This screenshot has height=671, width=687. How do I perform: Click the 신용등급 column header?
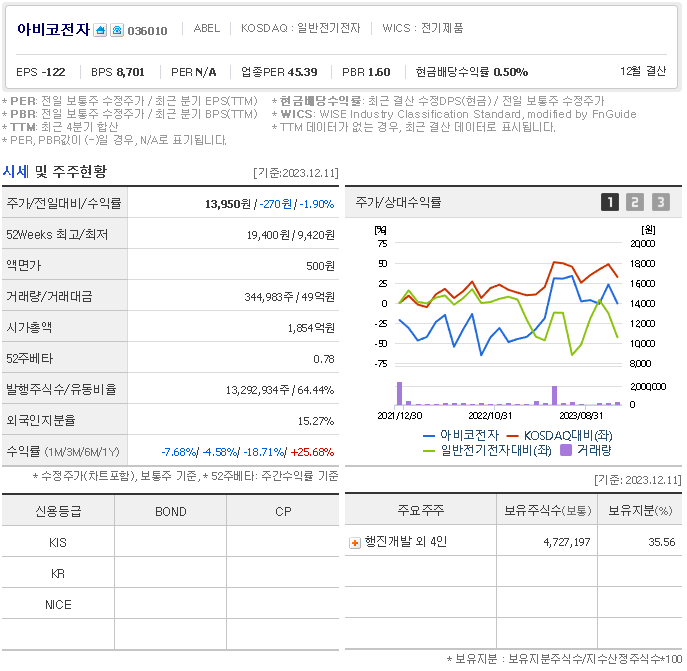58,511
